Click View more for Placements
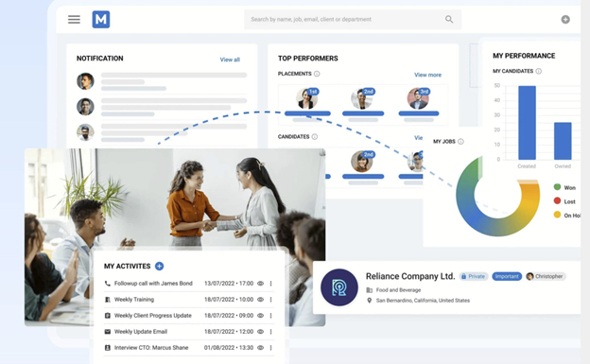Image resolution: width=590 pixels, height=364 pixels. click(427, 75)
